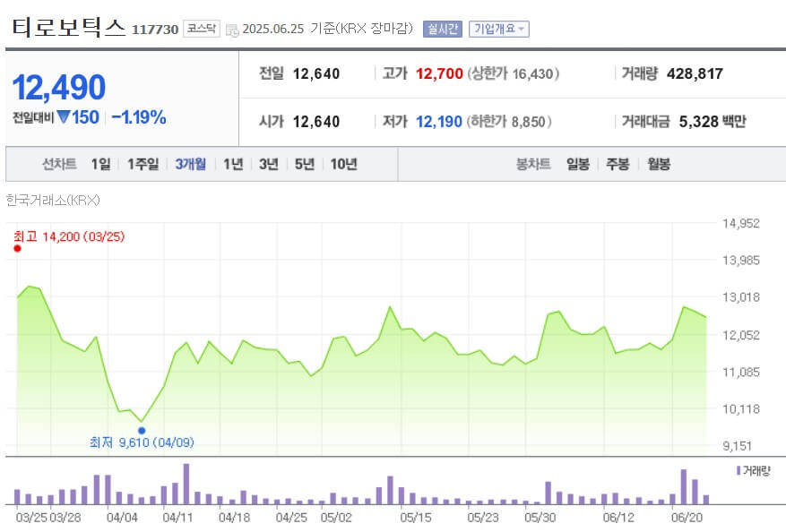786x532 pixels.
Task: Click the 봉차트 label
Action: [533, 164]
